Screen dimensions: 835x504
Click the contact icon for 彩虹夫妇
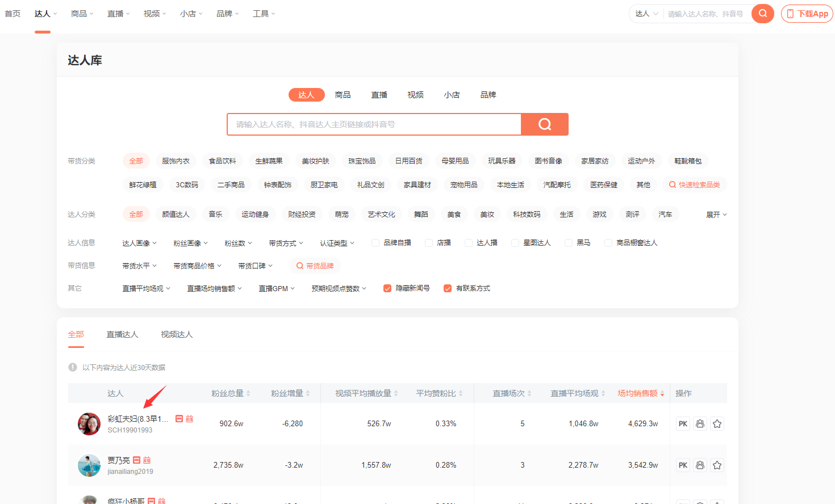coord(700,424)
